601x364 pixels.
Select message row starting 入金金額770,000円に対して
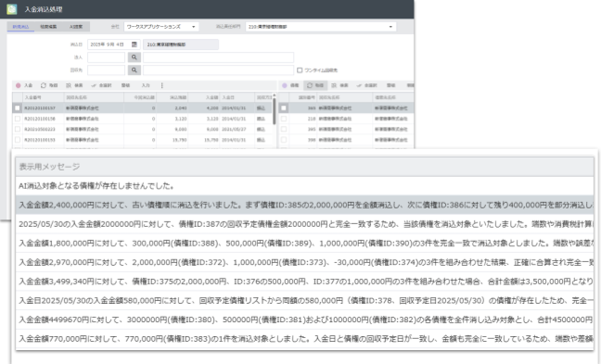[x=305, y=339]
